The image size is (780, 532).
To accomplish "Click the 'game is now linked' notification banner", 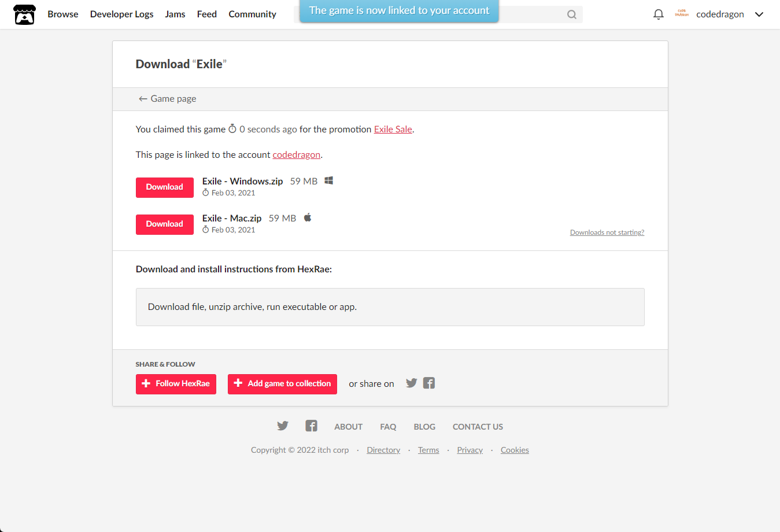I will click(x=399, y=11).
